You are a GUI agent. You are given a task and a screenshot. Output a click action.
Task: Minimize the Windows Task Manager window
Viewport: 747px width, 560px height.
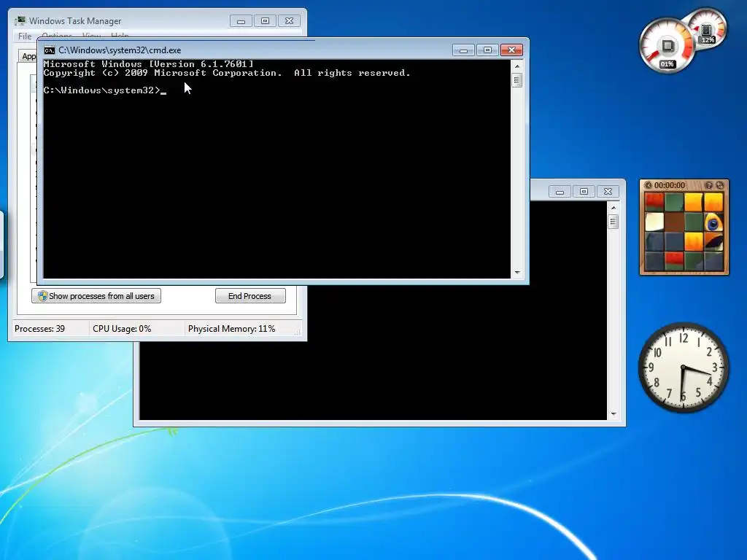point(241,21)
